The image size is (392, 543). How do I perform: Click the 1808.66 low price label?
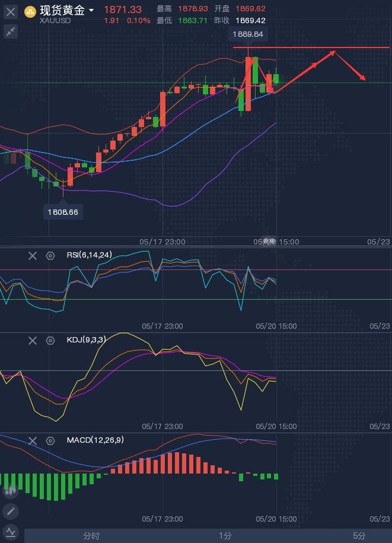(63, 212)
